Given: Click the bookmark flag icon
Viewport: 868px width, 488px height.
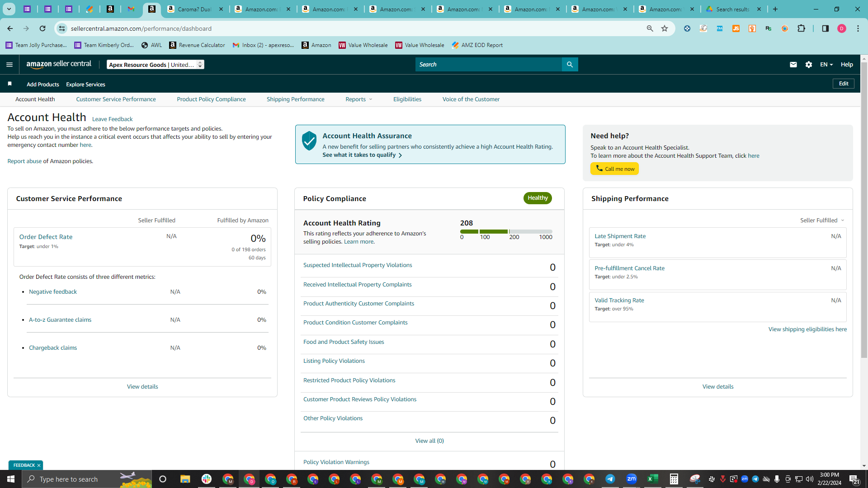Looking at the screenshot, I should pos(9,84).
